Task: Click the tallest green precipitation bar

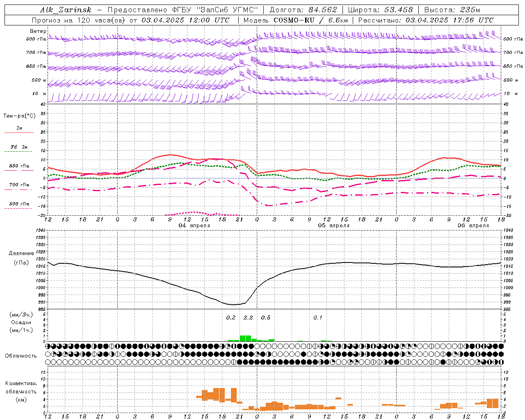Action: click(245, 338)
